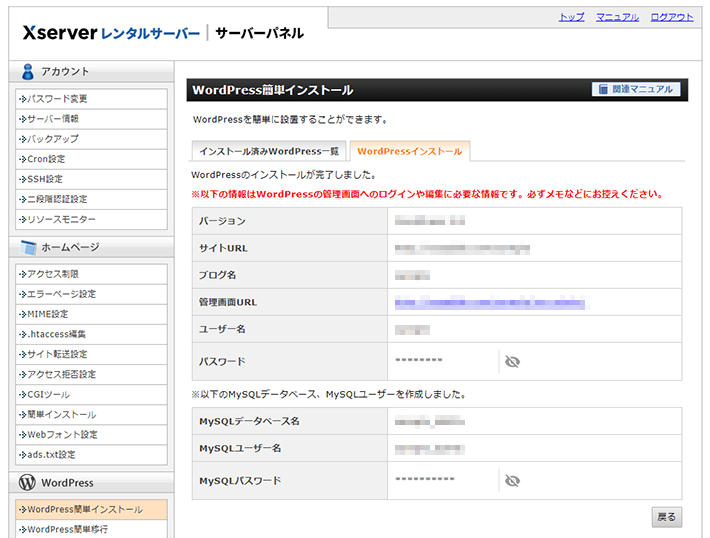Viewport: 710px width, 538px height.
Task: Click the Xserver レンタルサーバー logo
Action: (111, 33)
